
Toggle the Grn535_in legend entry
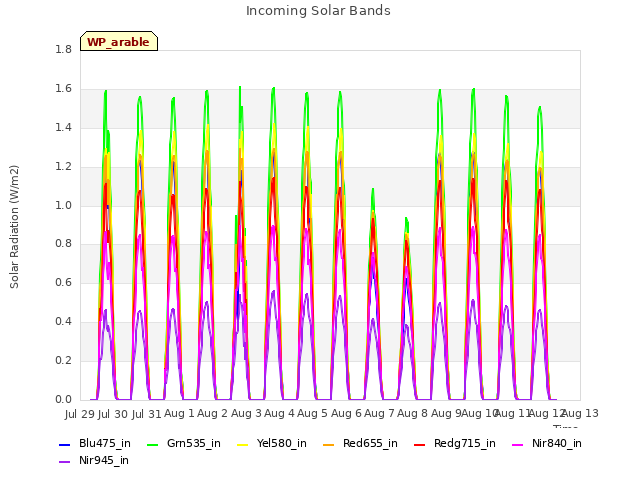[184, 444]
